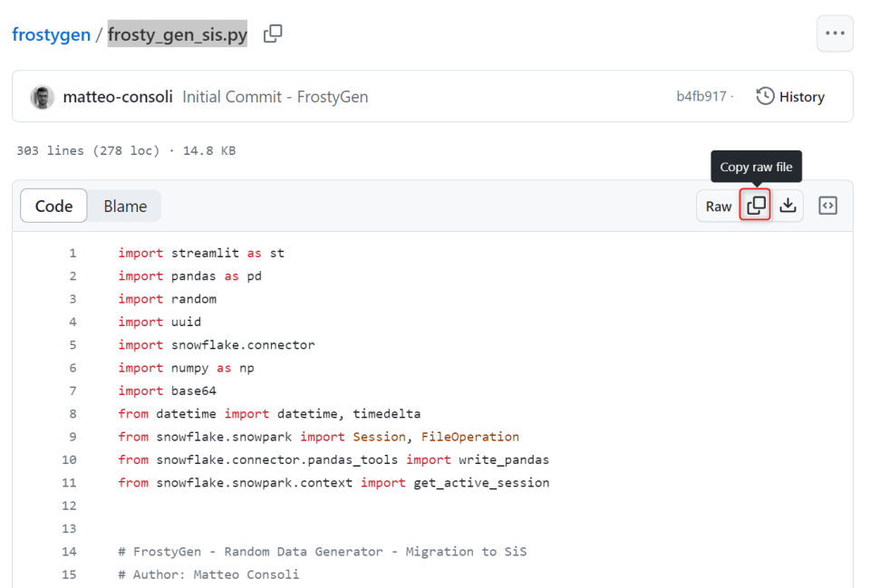Screen dimensions: 870x588
Task: Open the file options kebab menu
Action: coord(835,33)
